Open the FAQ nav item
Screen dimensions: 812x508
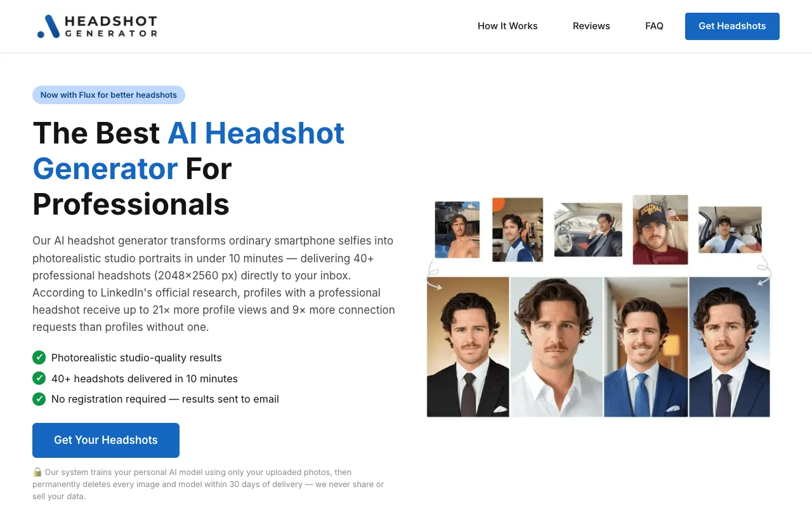click(654, 26)
